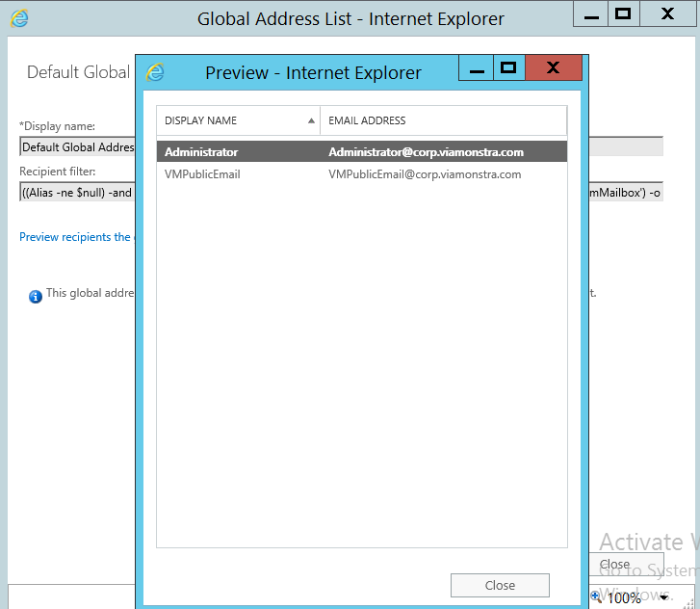Screen dimensions: 700x609
Task: Toggle sort arrow in the DISPLAY NAME column
Action: click(x=311, y=121)
